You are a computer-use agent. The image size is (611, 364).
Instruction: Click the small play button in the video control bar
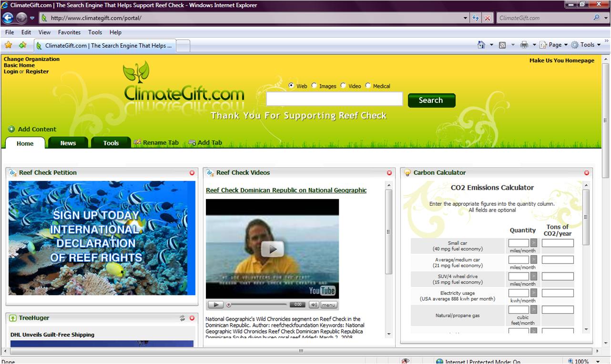[215, 305]
